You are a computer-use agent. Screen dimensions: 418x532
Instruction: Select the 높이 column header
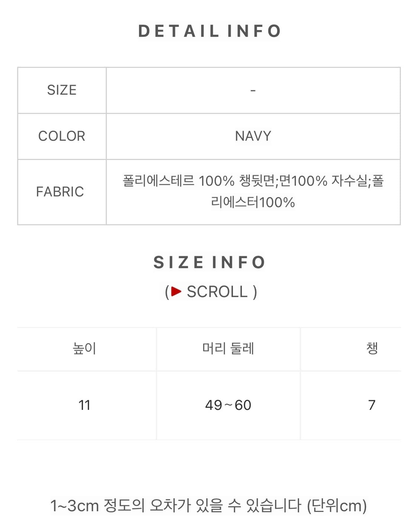tap(85, 349)
